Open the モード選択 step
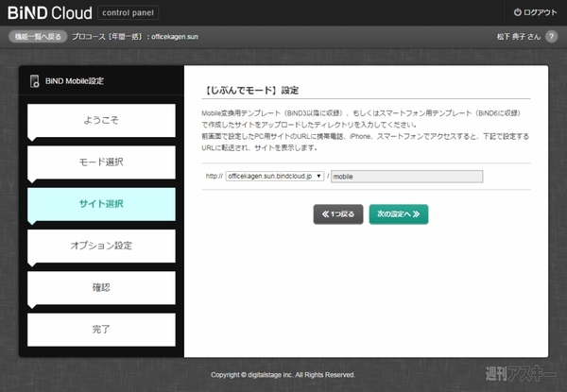The height and width of the screenshot is (392, 567). pos(101,162)
